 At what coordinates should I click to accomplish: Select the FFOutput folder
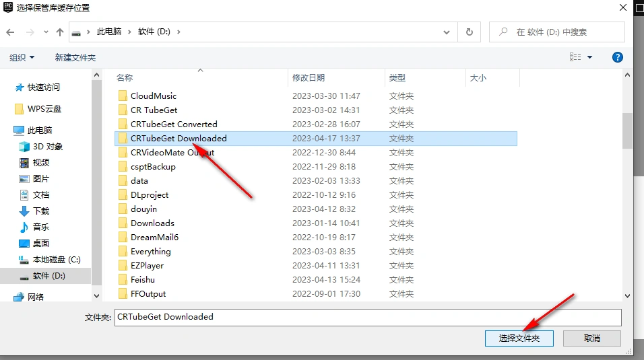click(x=148, y=294)
